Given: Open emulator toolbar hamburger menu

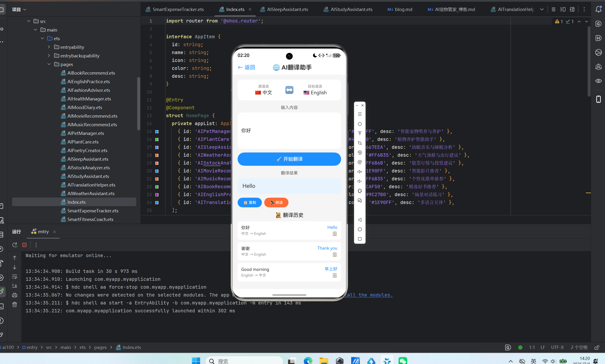Looking at the screenshot, I should [x=360, y=114].
